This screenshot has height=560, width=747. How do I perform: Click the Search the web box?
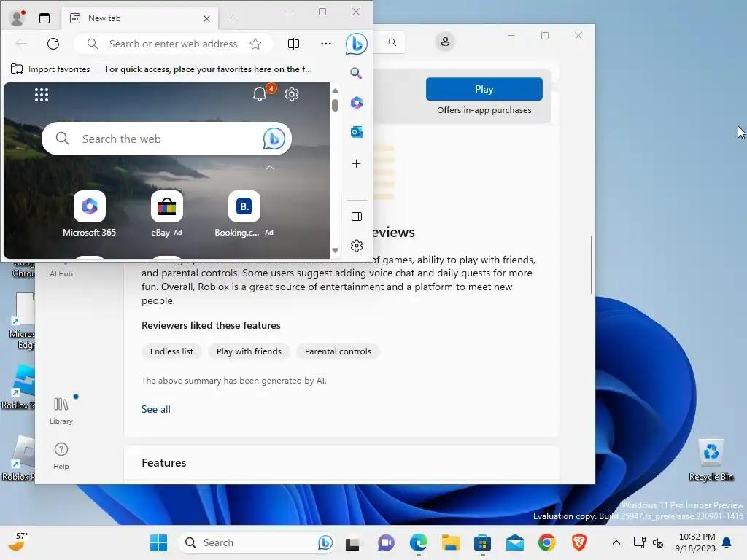tap(167, 139)
